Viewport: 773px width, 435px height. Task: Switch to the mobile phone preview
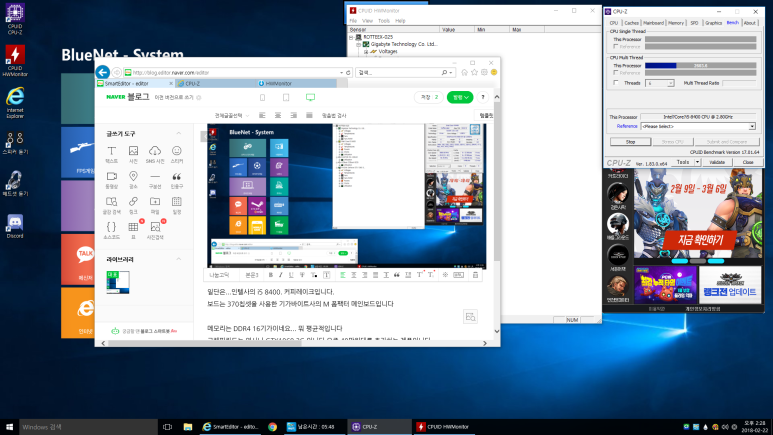(262, 98)
